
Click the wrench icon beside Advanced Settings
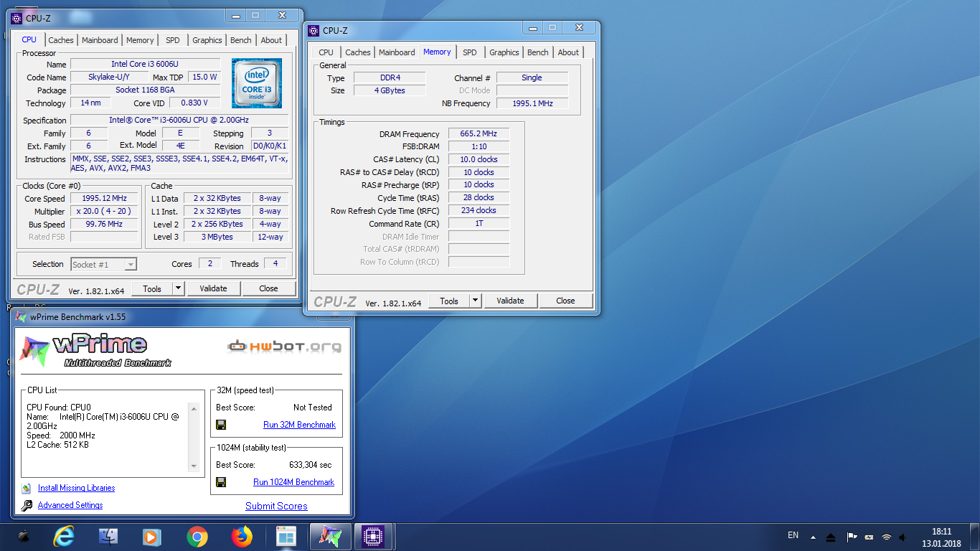[x=27, y=505]
